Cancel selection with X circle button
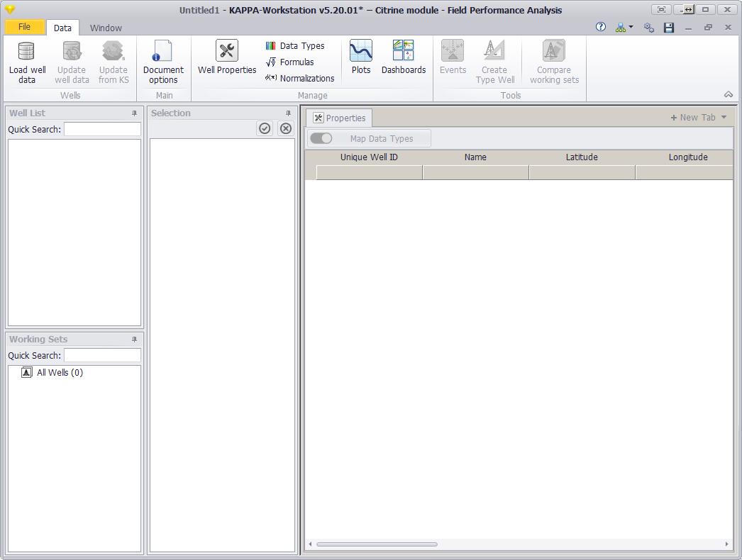The width and height of the screenshot is (742, 560). [286, 128]
